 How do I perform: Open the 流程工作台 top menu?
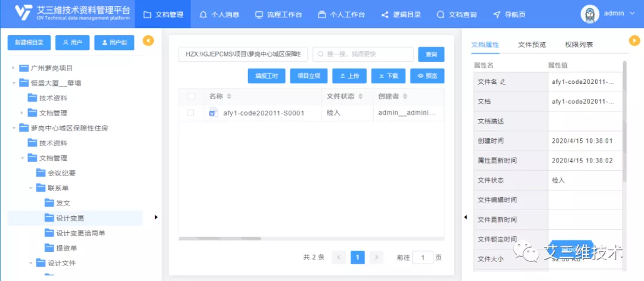278,14
